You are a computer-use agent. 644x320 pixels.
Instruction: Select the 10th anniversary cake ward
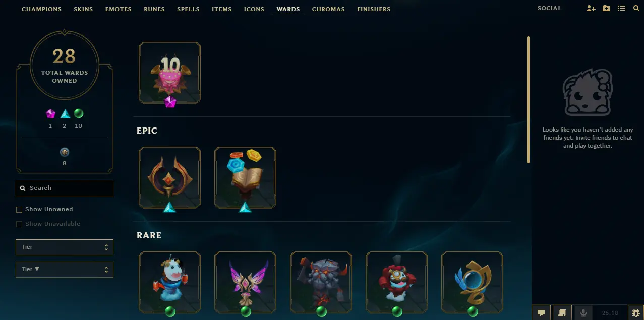pos(170,73)
